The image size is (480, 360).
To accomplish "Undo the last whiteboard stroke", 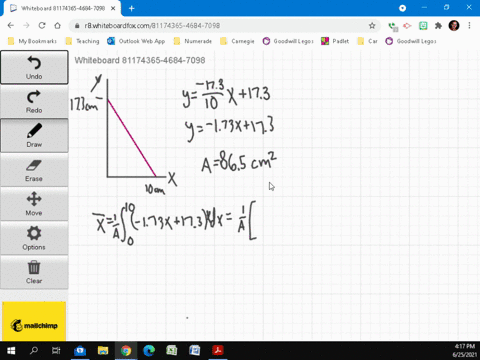I will (x=34, y=67).
